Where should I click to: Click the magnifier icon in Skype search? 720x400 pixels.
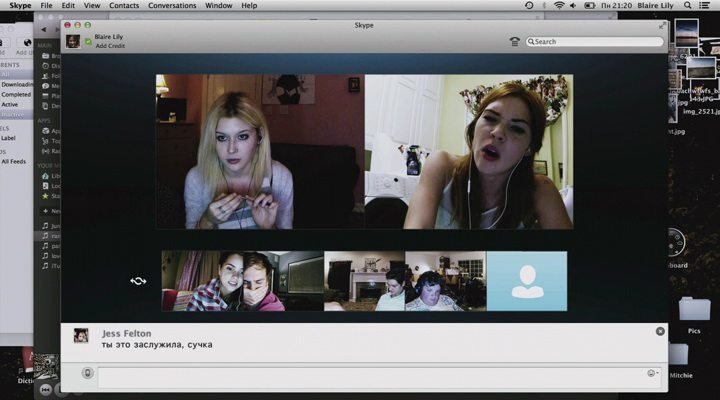click(x=531, y=42)
